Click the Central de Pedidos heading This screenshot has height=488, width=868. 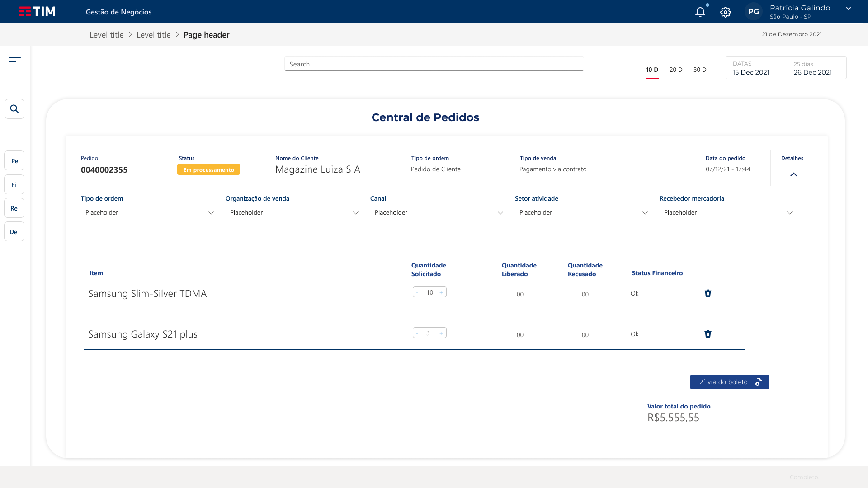[425, 117]
